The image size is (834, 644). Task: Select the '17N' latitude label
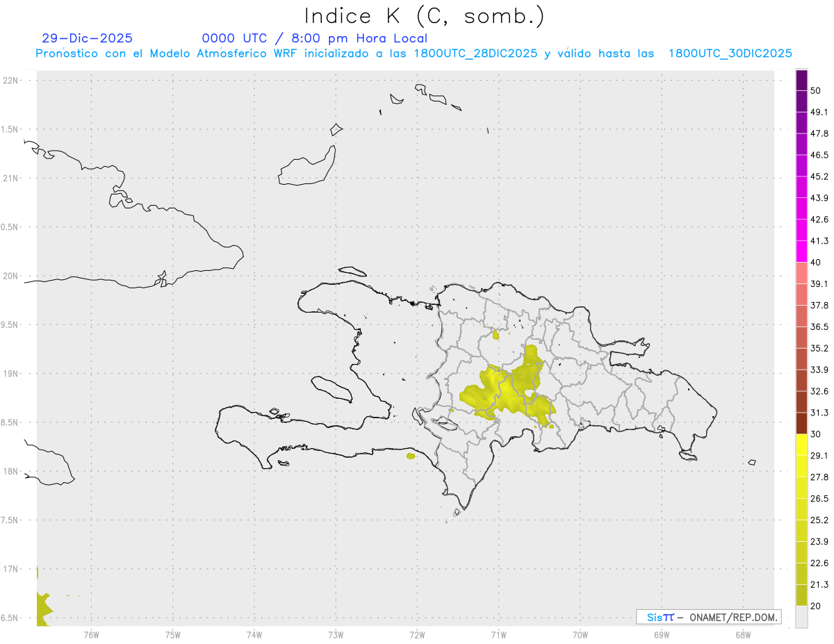[x=10, y=569]
